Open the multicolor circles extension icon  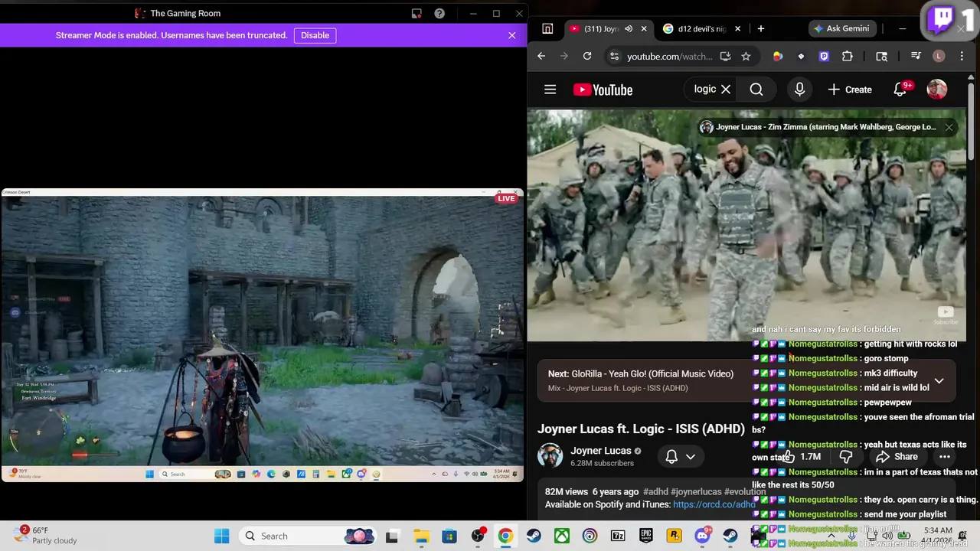coord(778,56)
